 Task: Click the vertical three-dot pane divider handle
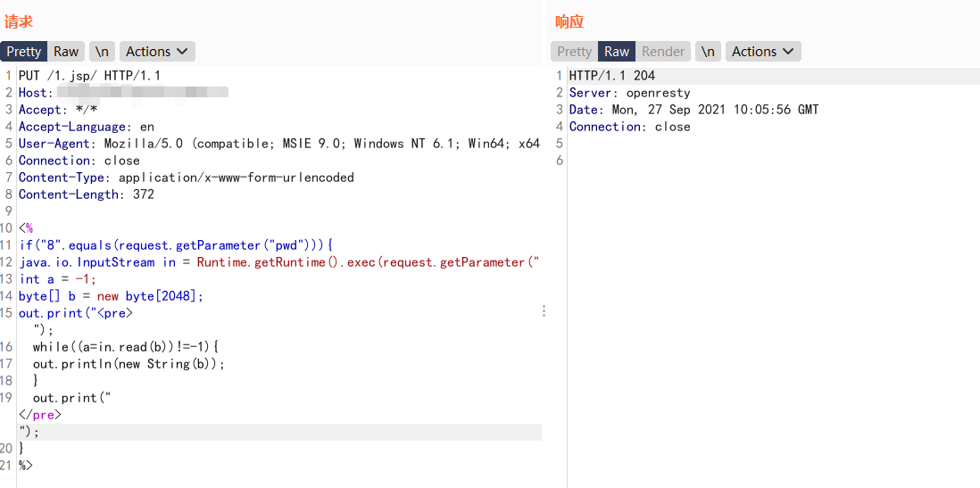click(544, 310)
